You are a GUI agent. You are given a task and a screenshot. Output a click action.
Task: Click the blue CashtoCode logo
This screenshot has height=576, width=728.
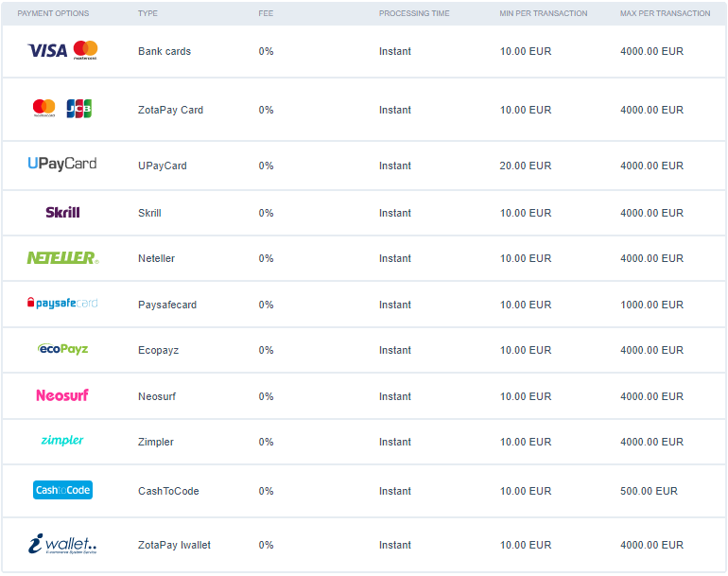62,490
